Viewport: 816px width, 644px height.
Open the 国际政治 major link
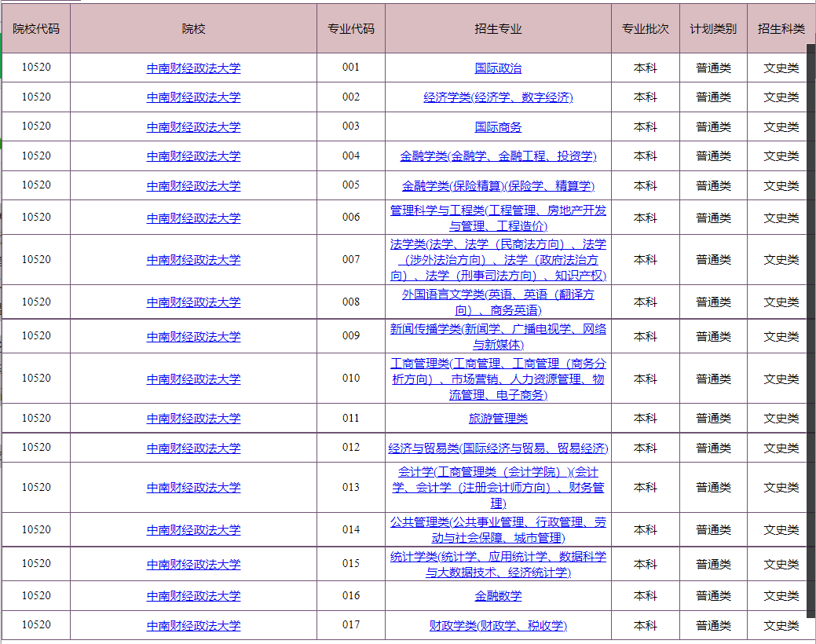coord(498,68)
